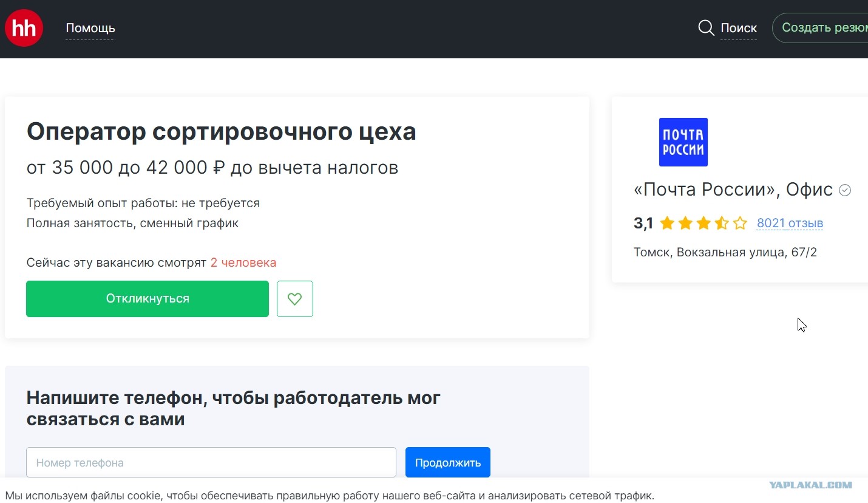Screen dimensions: 868x503
Task: Click the verified employer checkmark icon
Action: [845, 190]
